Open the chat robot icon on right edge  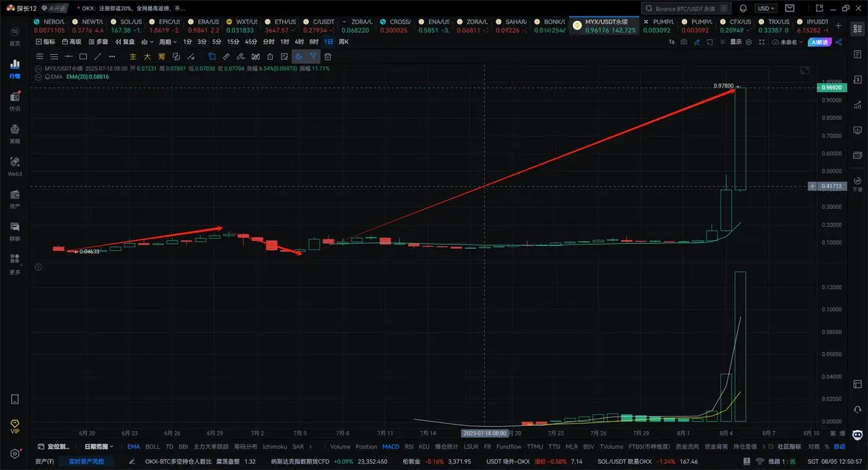pos(858,434)
